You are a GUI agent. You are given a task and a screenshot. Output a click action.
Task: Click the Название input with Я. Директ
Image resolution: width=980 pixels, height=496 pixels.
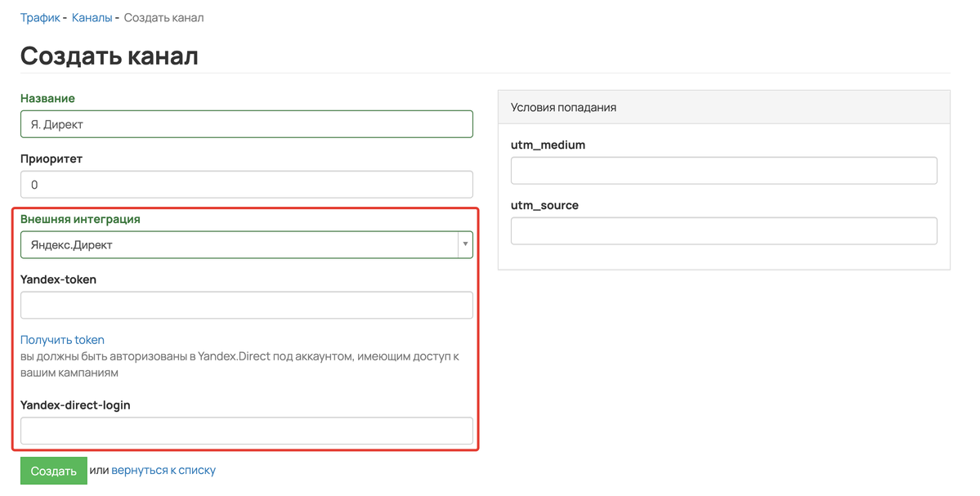247,124
